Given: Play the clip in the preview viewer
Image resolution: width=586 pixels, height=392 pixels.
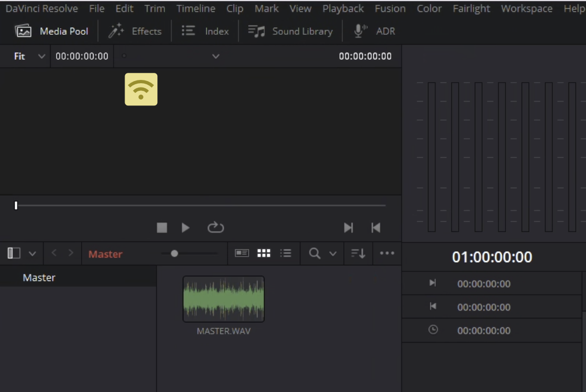Looking at the screenshot, I should 186,228.
